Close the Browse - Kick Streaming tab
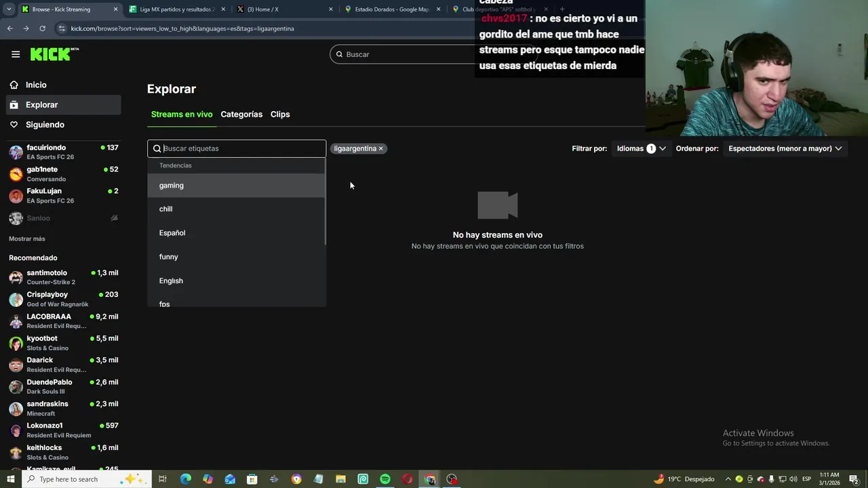This screenshot has width=868, height=488. click(115, 9)
